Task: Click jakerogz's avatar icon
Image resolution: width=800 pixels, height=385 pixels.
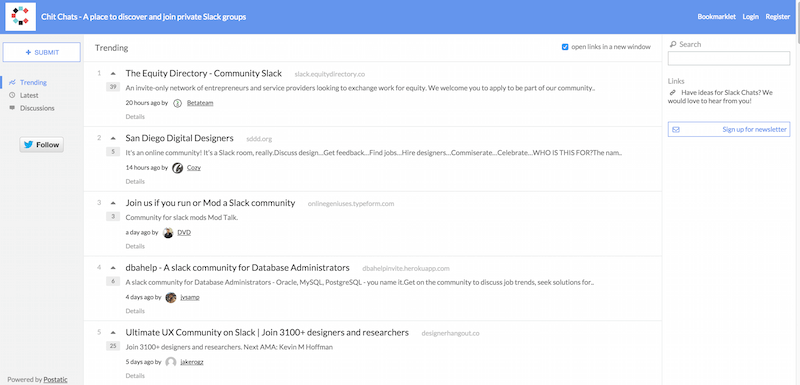Action: 171,362
